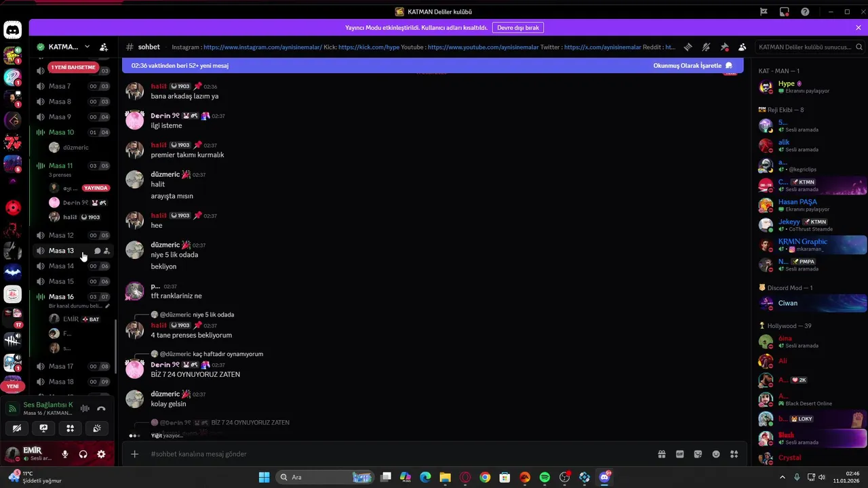Toggle headphone deafen in user panel
868x488 pixels.
point(83,454)
